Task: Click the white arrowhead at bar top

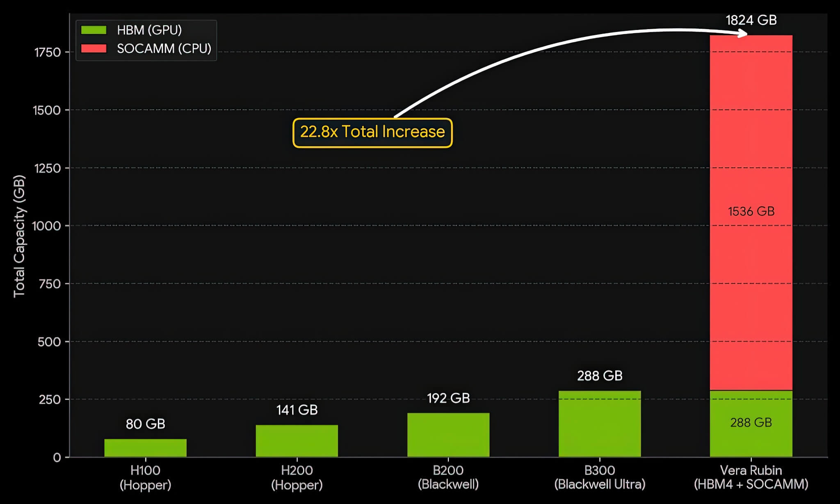Action: coord(743,34)
